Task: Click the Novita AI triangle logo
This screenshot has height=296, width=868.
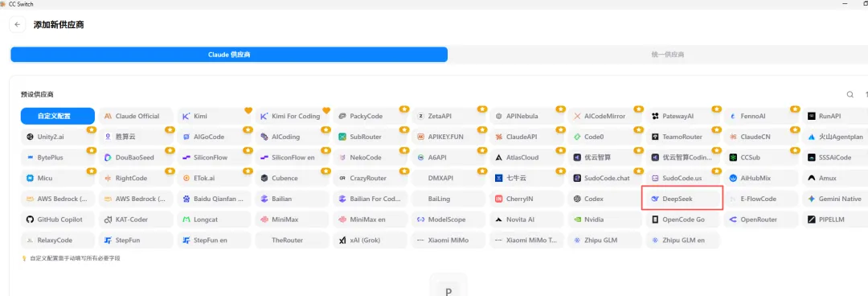Action: tap(499, 220)
